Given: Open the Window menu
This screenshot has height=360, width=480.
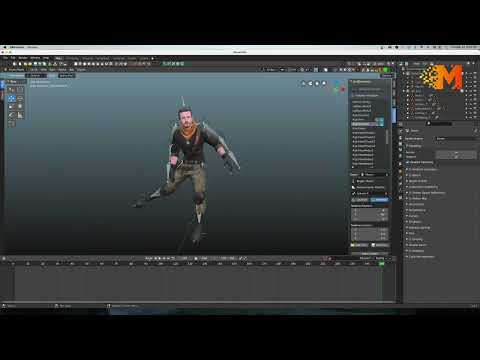Looking at the screenshot, I should 35,58.
